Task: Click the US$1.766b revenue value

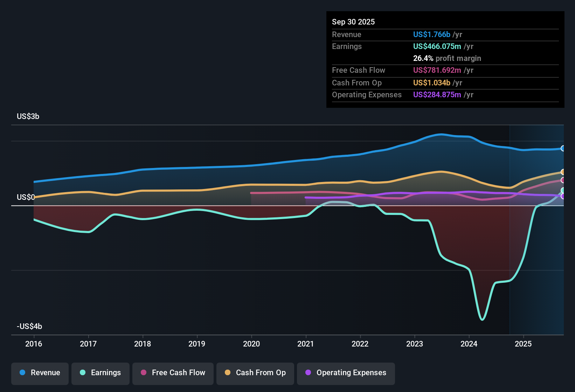Action: tap(431, 34)
